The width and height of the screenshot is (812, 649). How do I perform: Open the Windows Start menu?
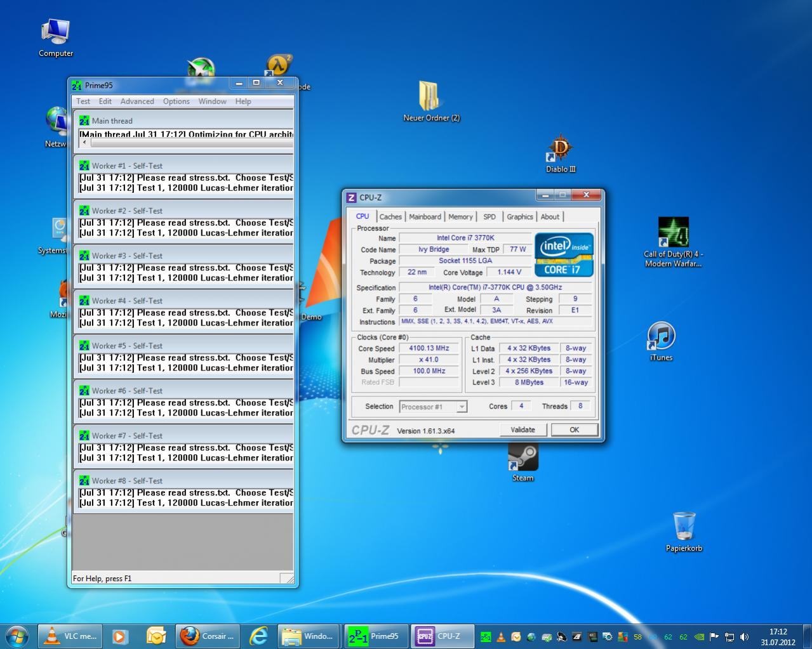point(16,636)
